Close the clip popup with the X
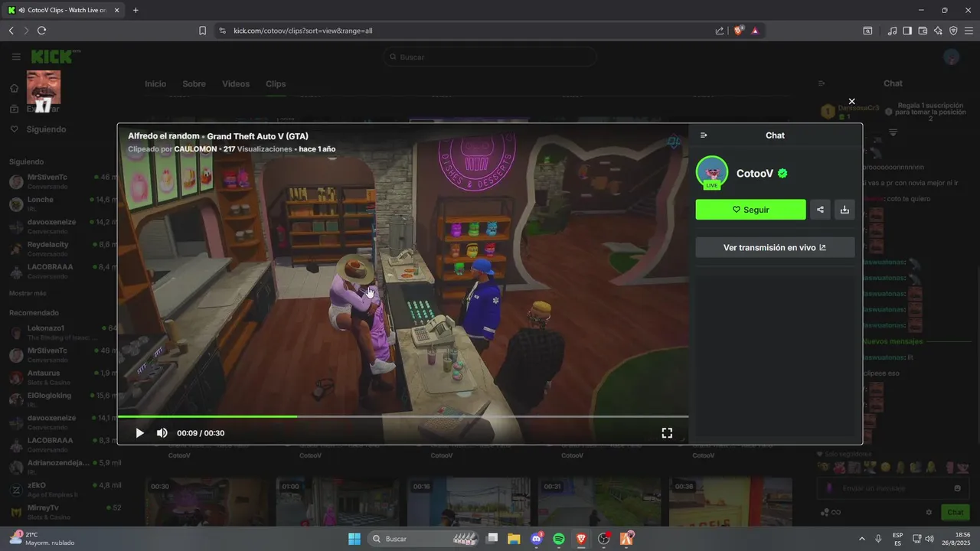This screenshot has width=980, height=551. click(x=851, y=101)
